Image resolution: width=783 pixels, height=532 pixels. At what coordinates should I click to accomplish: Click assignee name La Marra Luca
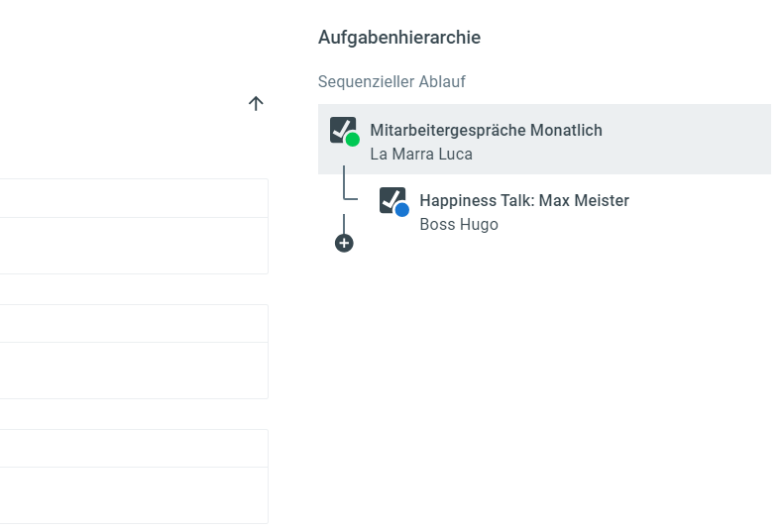click(x=420, y=154)
